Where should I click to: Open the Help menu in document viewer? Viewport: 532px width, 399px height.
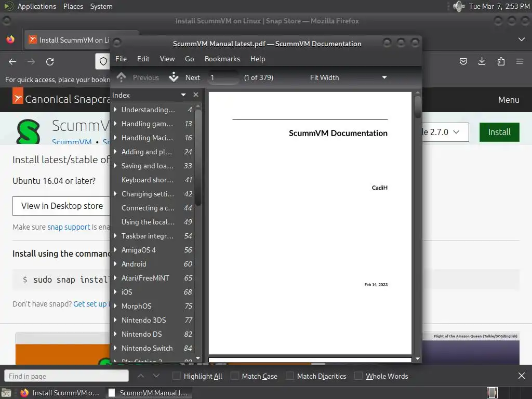click(x=258, y=59)
